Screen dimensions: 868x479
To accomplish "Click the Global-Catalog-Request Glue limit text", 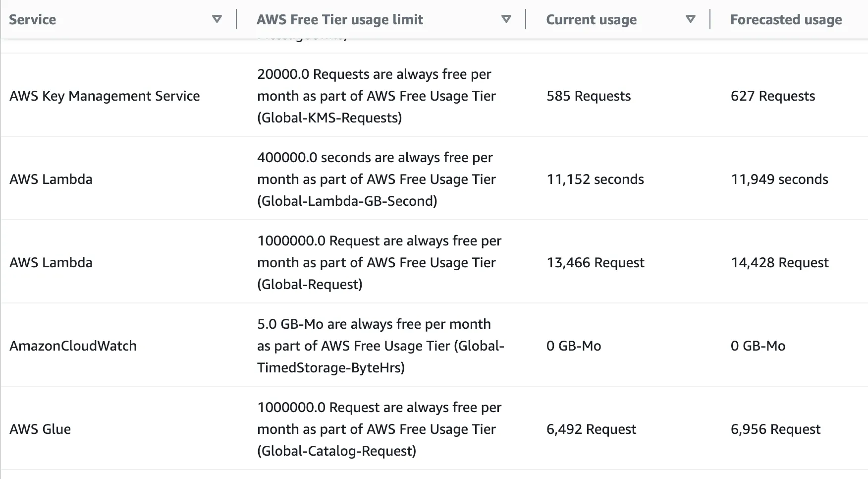I will pos(380,429).
